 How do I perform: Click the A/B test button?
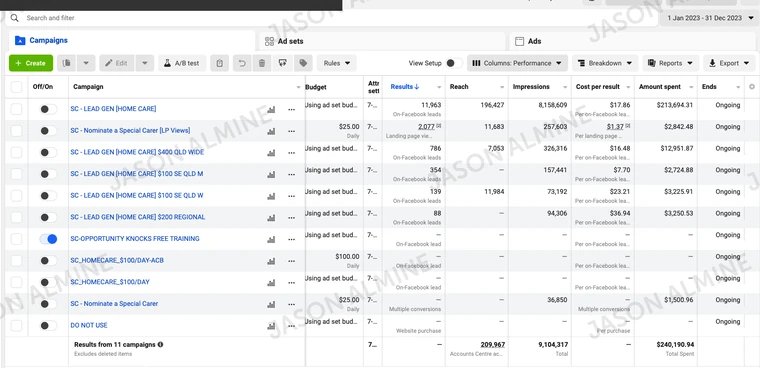click(x=182, y=63)
